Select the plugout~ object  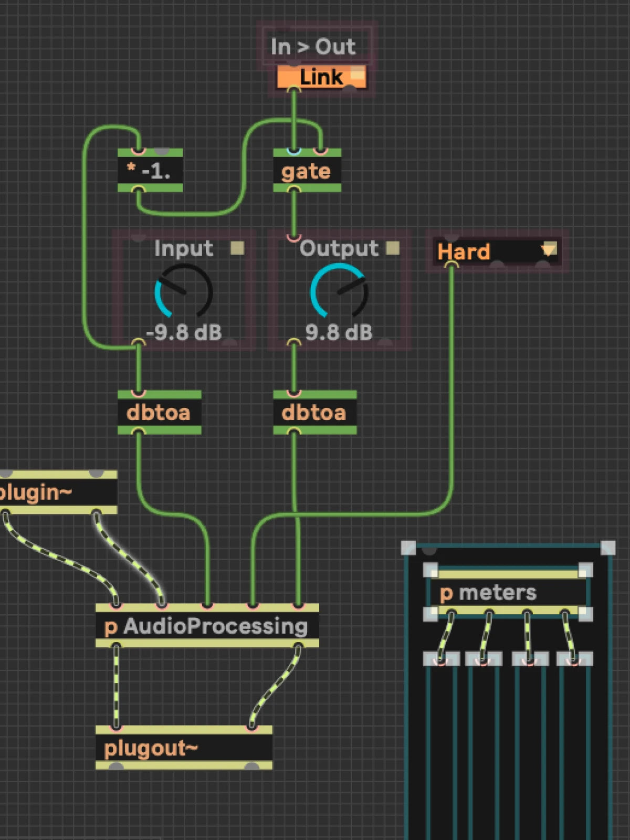184,748
